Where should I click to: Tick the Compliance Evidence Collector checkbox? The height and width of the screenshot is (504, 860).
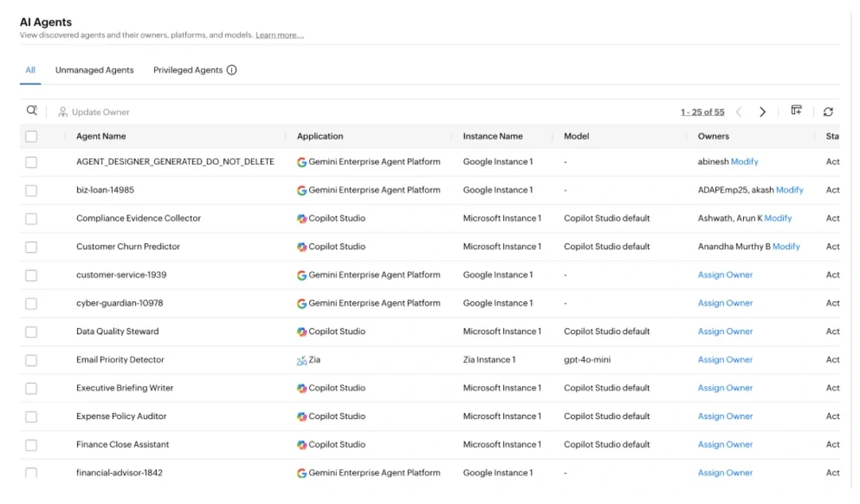tap(31, 219)
